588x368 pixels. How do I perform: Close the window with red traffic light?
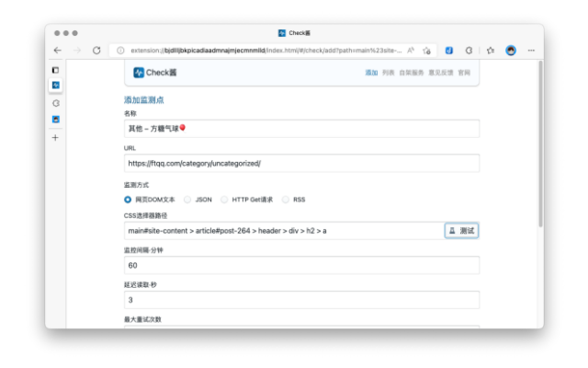point(57,33)
